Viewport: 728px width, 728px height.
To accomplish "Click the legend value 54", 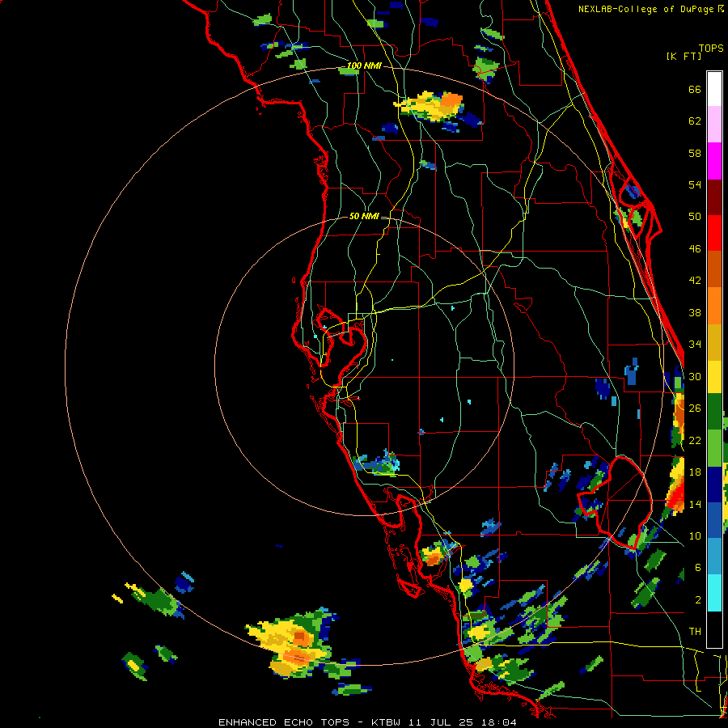I will tap(695, 184).
